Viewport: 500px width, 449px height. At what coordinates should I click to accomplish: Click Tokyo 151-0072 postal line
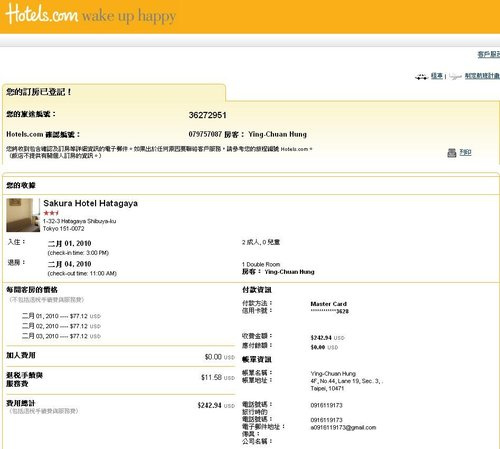tap(63, 229)
